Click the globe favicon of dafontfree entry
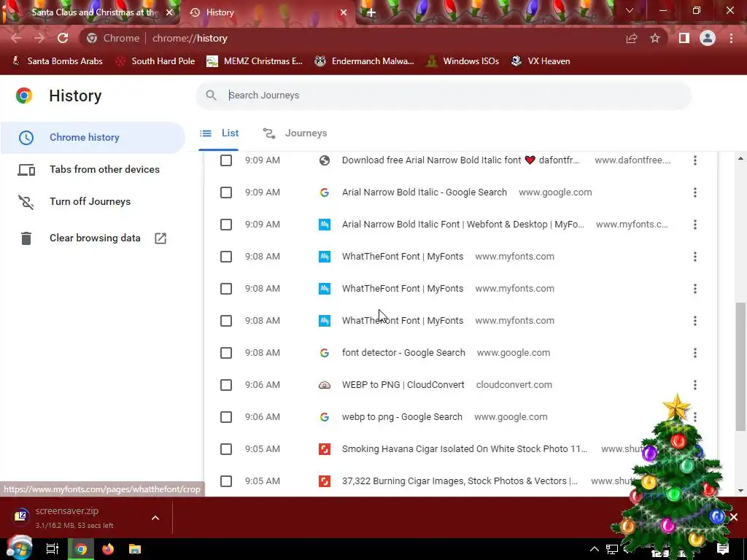747x560 pixels. pyautogui.click(x=325, y=160)
